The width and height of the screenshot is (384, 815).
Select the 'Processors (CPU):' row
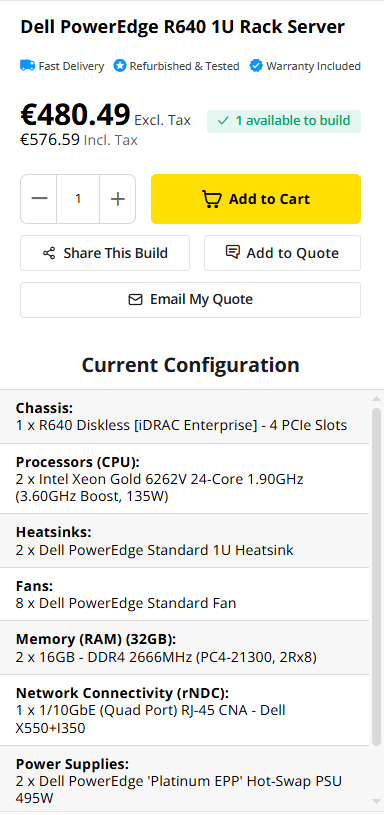[184, 479]
